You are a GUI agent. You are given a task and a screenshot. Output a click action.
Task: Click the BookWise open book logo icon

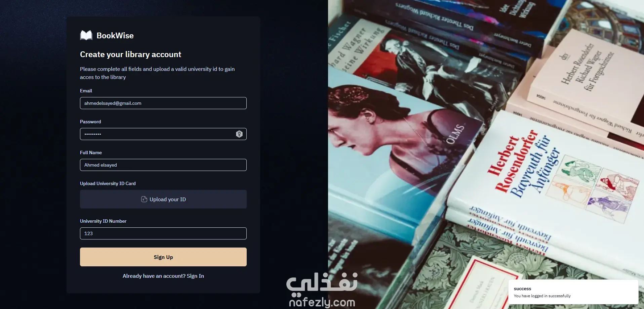coord(86,35)
